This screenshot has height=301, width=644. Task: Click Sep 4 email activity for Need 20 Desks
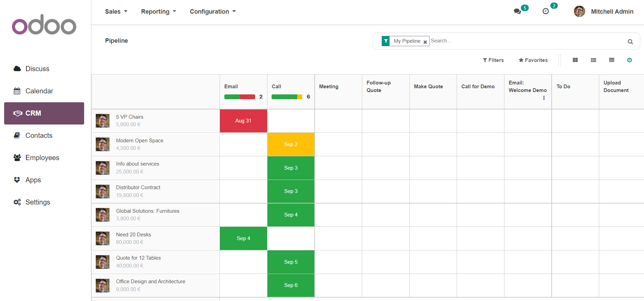(243, 238)
